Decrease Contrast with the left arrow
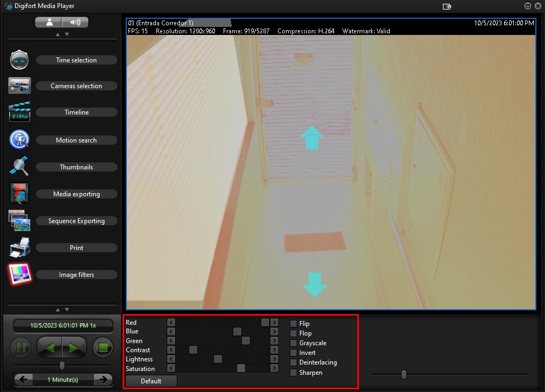545x392 pixels. coord(171,350)
